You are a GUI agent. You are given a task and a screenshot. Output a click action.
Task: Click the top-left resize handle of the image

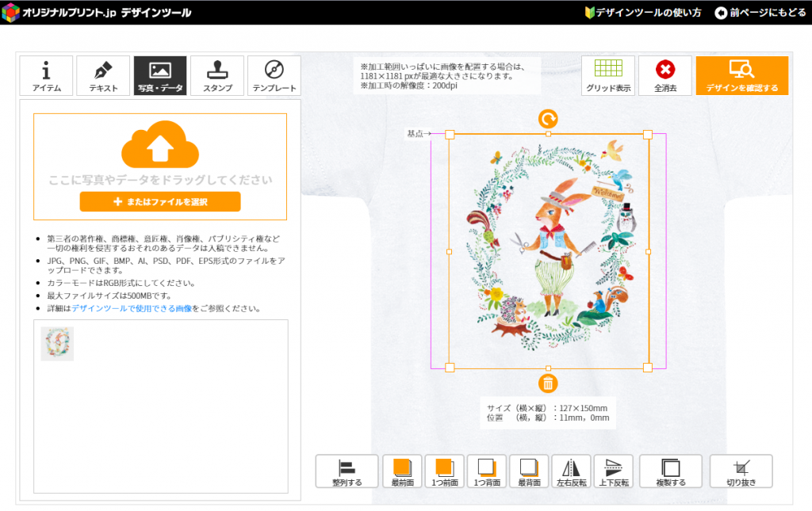[450, 135]
